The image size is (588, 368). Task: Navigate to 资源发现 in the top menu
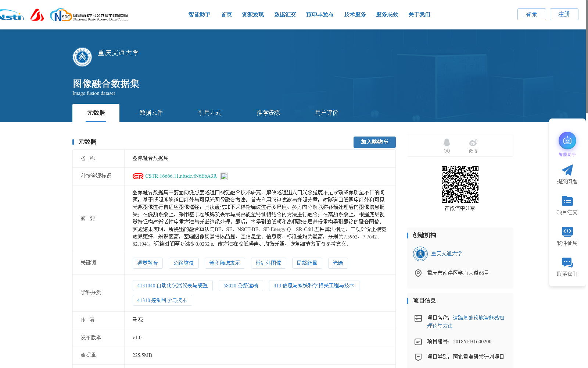(x=252, y=14)
